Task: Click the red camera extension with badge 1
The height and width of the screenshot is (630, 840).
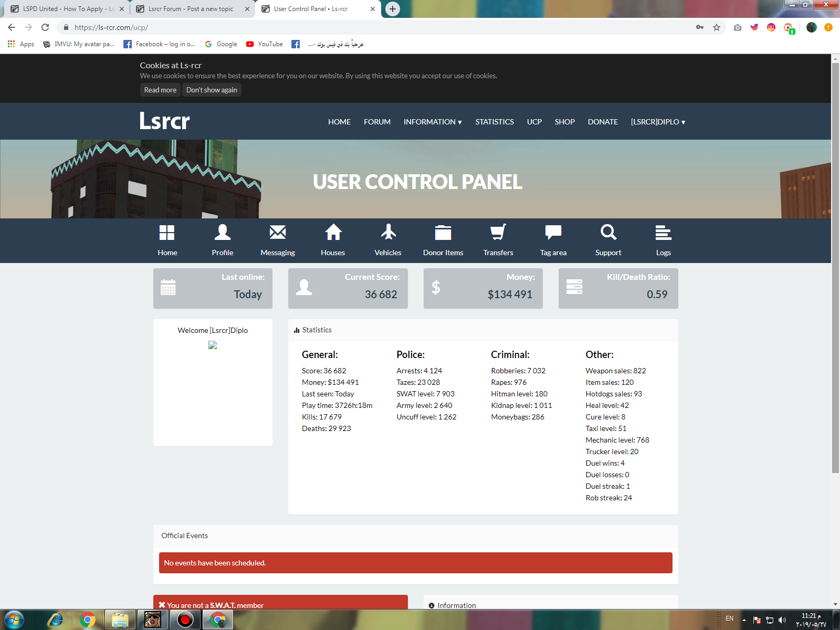Action: point(789,28)
